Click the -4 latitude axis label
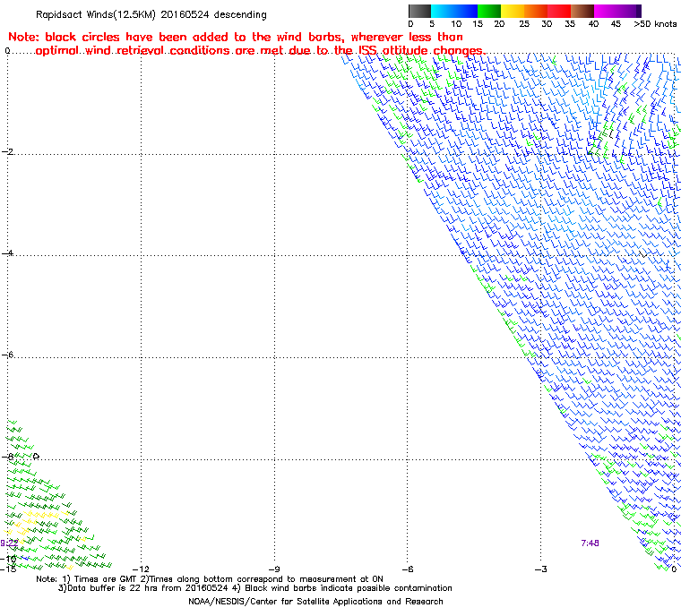This screenshot has width=681, height=616. coord(7,253)
